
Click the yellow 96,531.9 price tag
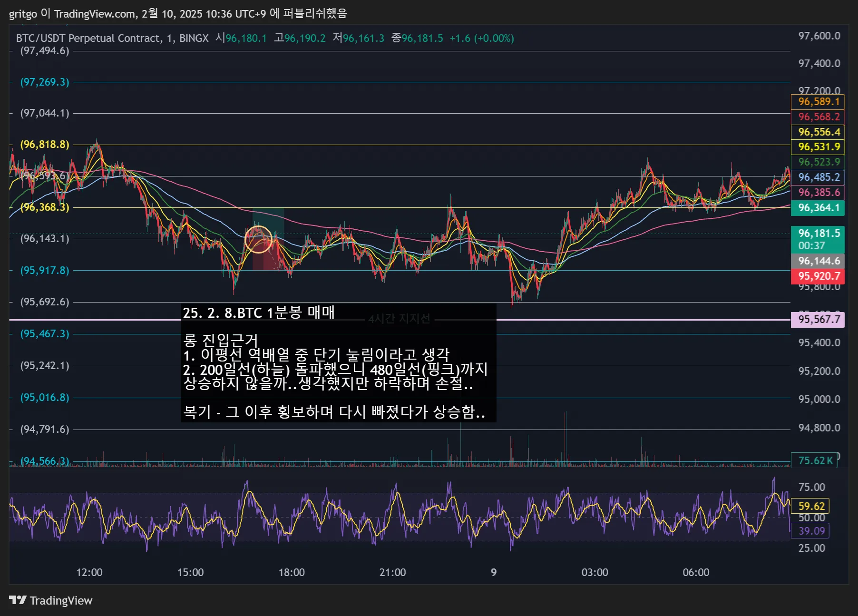[818, 147]
